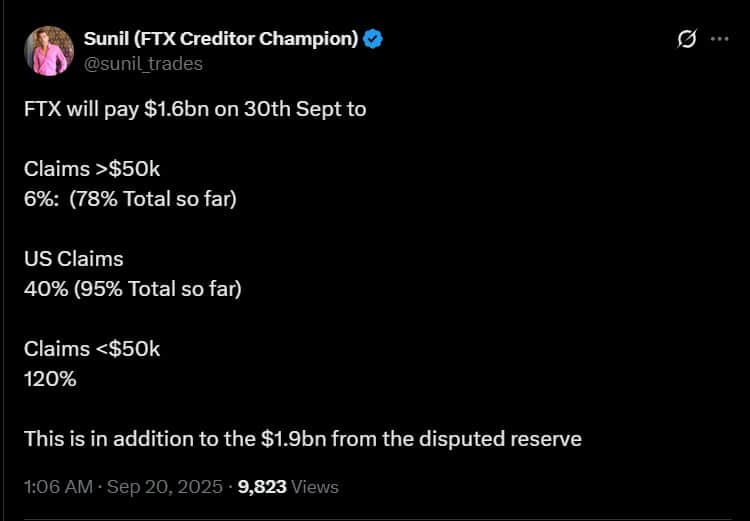
Task: Open the three-dot More options menu
Action: (x=719, y=40)
